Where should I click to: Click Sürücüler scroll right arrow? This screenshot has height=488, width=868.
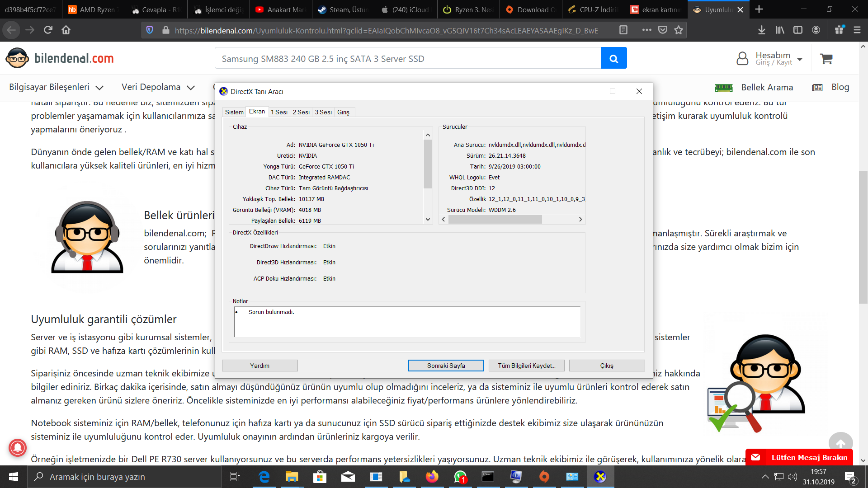[580, 220]
